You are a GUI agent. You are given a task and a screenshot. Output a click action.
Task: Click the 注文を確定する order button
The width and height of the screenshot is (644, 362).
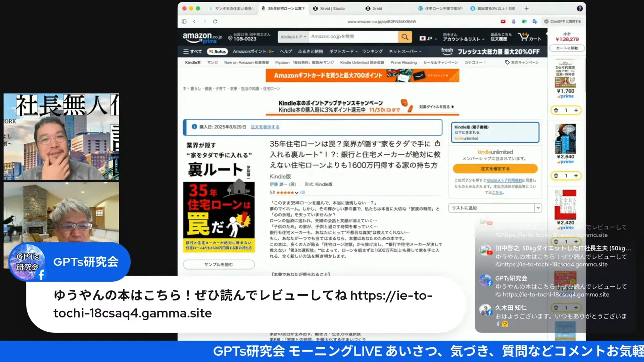[495, 168]
